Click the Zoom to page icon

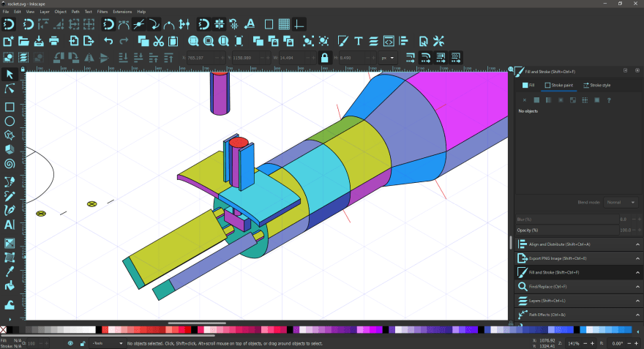click(224, 41)
